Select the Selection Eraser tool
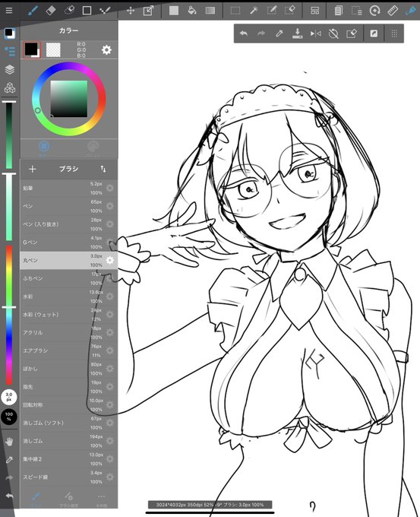The width and height of the screenshot is (420, 517). [x=289, y=11]
